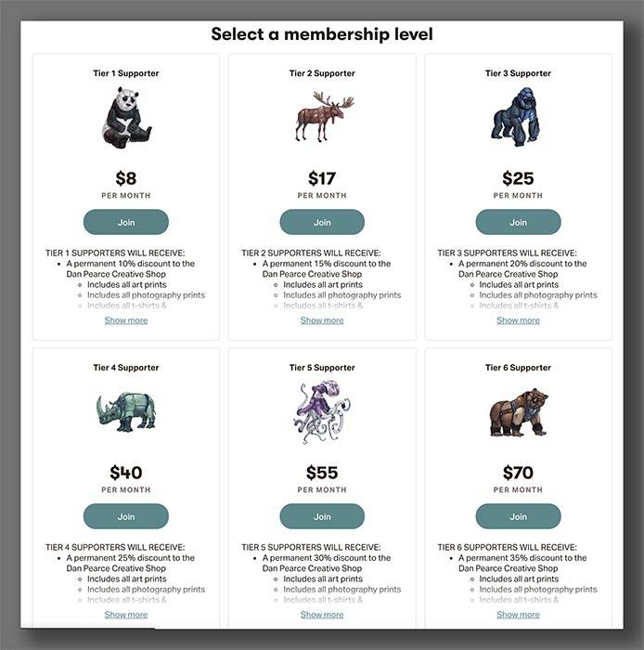Click the octopus illustration for Tier 5
Viewport: 644px width, 650px height.
[x=322, y=412]
